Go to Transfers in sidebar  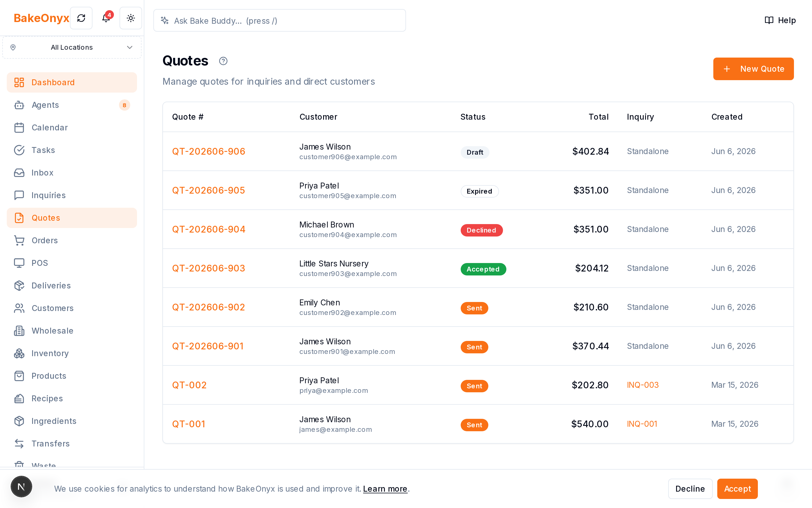click(72, 443)
